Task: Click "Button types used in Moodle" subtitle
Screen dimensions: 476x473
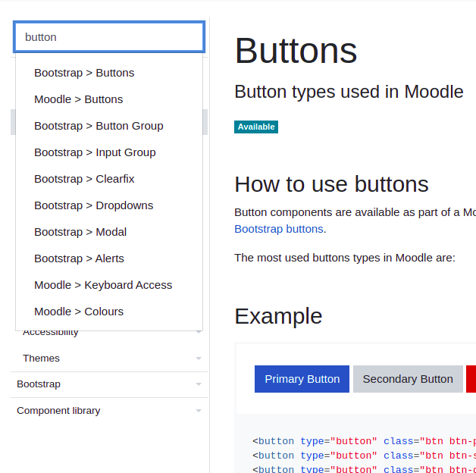Action: (349, 92)
